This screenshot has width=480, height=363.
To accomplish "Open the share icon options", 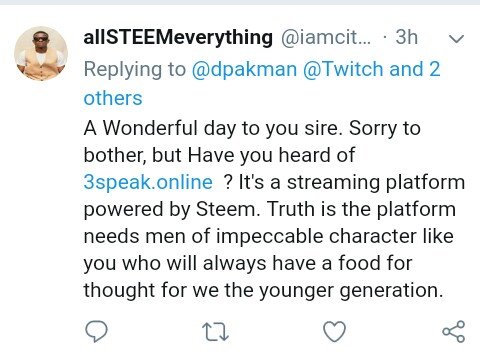I will point(454,331).
